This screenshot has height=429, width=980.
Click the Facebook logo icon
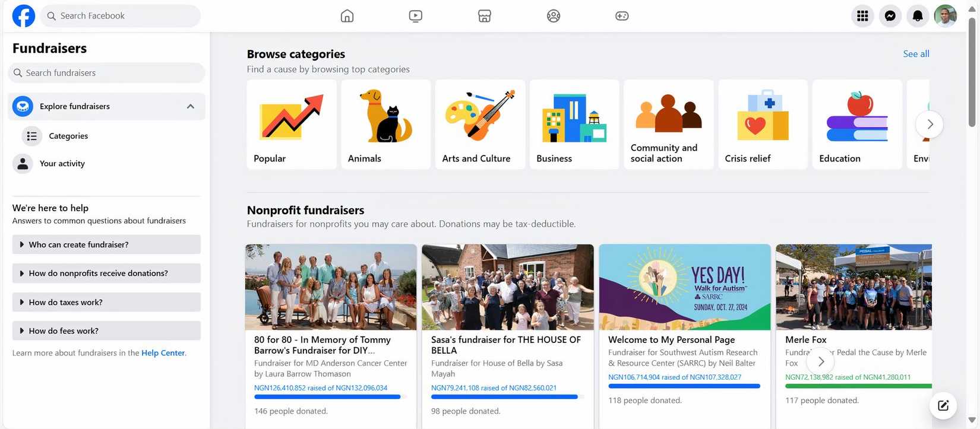coord(24,16)
